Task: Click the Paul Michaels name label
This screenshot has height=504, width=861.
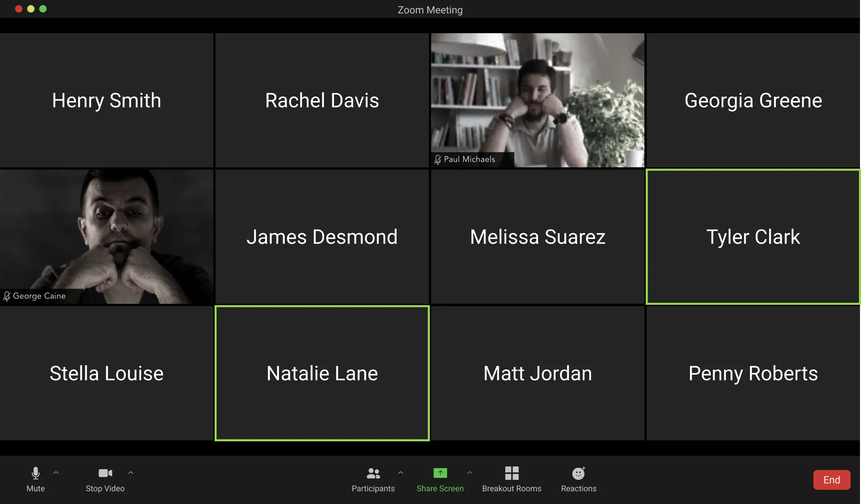Action: [469, 159]
